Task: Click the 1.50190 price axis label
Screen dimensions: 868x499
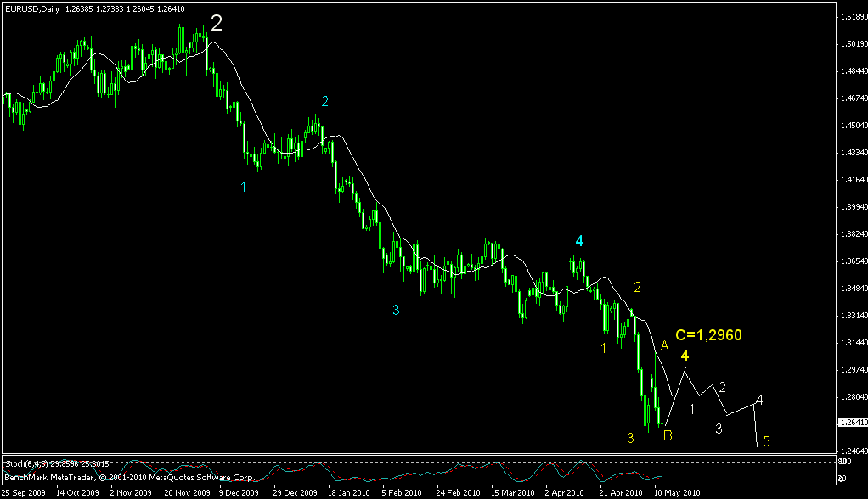Action: coord(854,43)
